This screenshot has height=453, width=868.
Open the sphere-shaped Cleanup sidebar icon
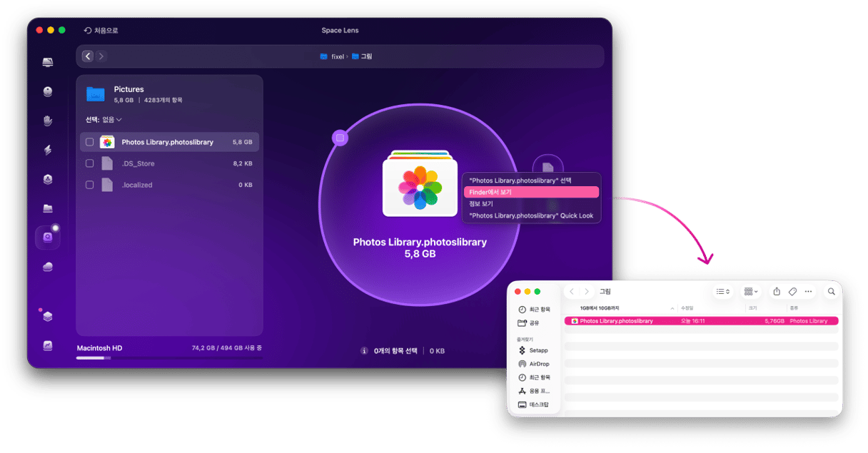coord(48,91)
